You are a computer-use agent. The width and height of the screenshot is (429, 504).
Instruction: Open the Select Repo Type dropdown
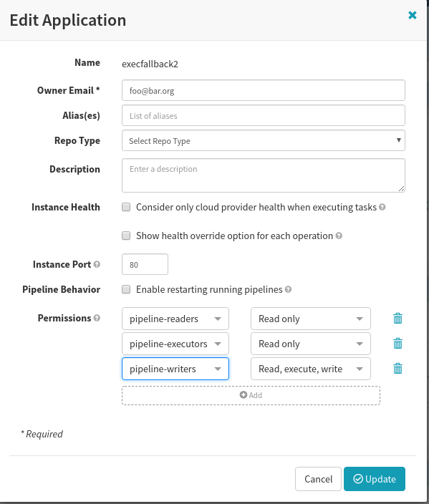pos(264,140)
